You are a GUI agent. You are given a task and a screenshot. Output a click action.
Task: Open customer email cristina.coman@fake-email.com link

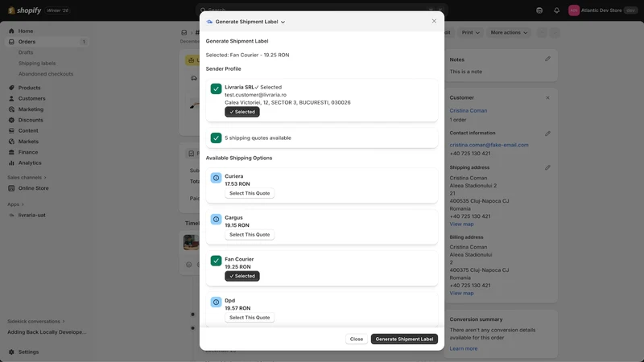pyautogui.click(x=489, y=145)
